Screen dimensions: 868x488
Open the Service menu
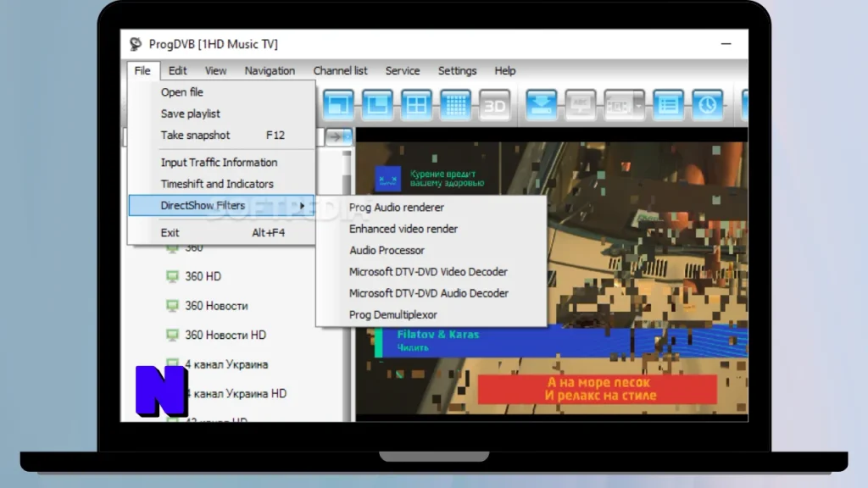403,71
